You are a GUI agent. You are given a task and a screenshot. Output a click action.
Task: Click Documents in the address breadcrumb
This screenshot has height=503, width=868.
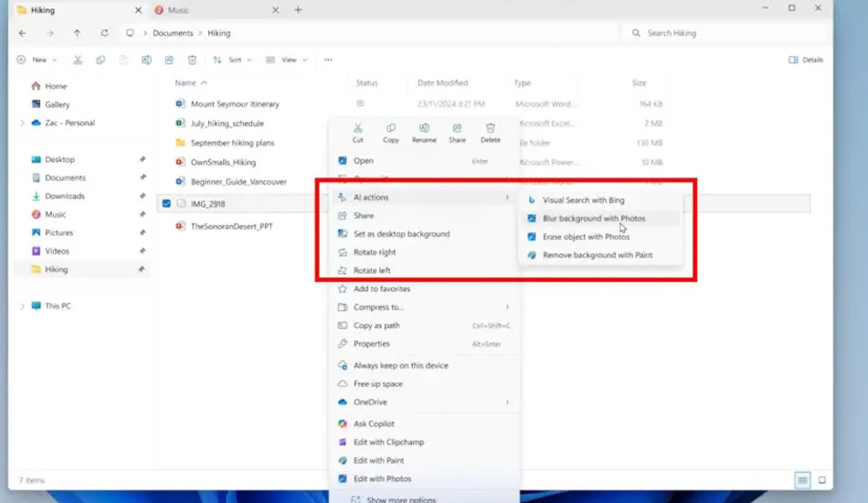(x=173, y=33)
